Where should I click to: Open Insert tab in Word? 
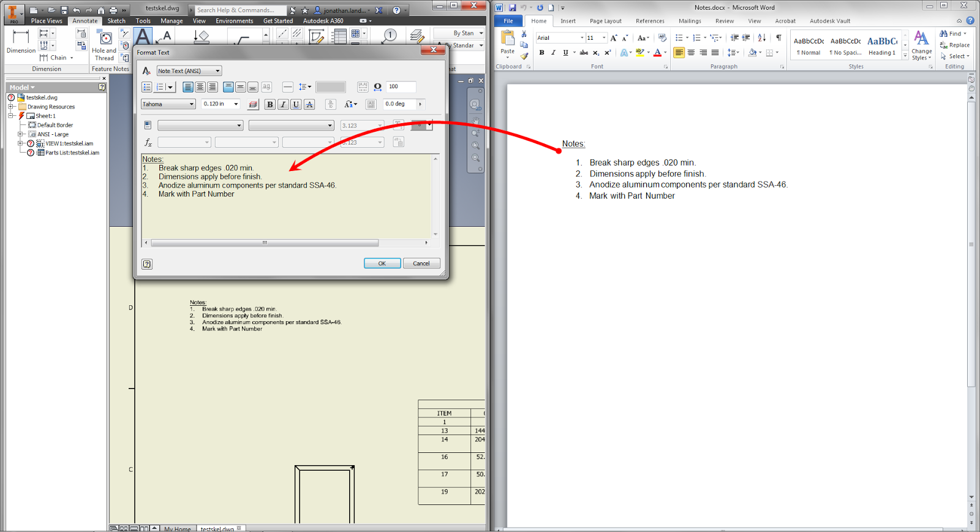(x=568, y=21)
